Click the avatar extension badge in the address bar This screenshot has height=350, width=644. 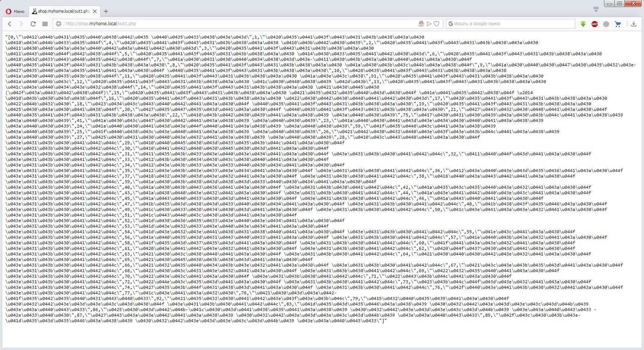tap(421, 24)
